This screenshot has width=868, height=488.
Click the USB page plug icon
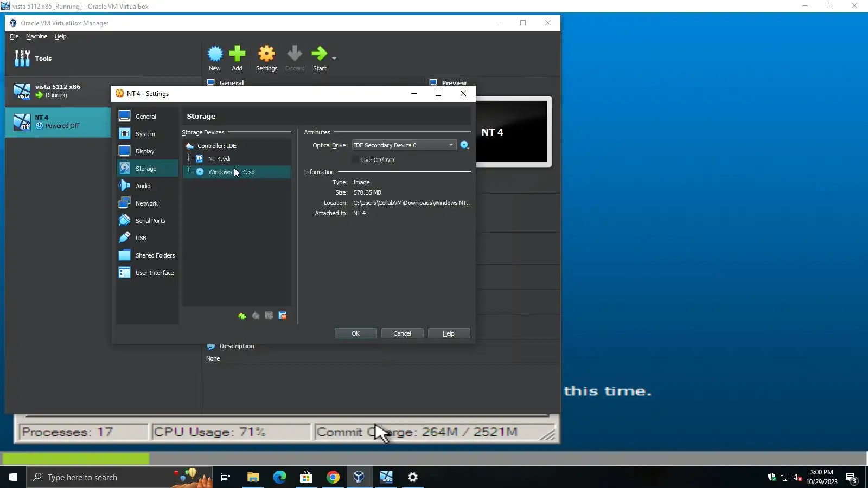[x=124, y=237]
